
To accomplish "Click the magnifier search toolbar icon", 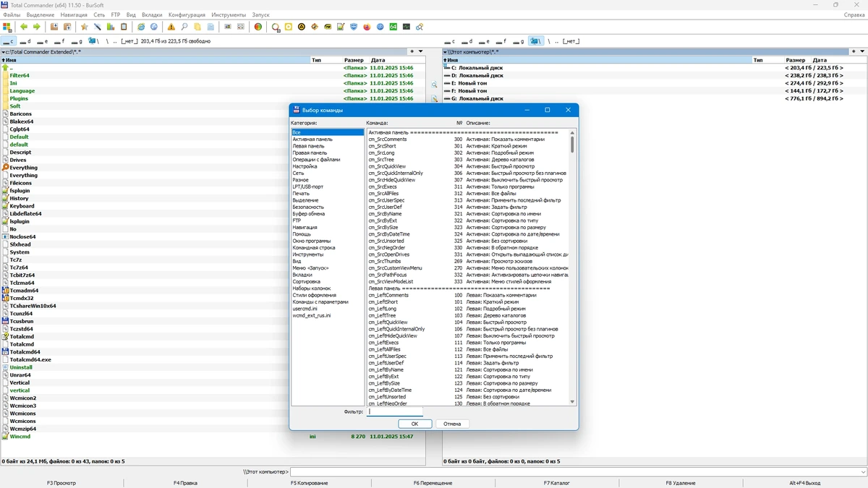I will (184, 27).
